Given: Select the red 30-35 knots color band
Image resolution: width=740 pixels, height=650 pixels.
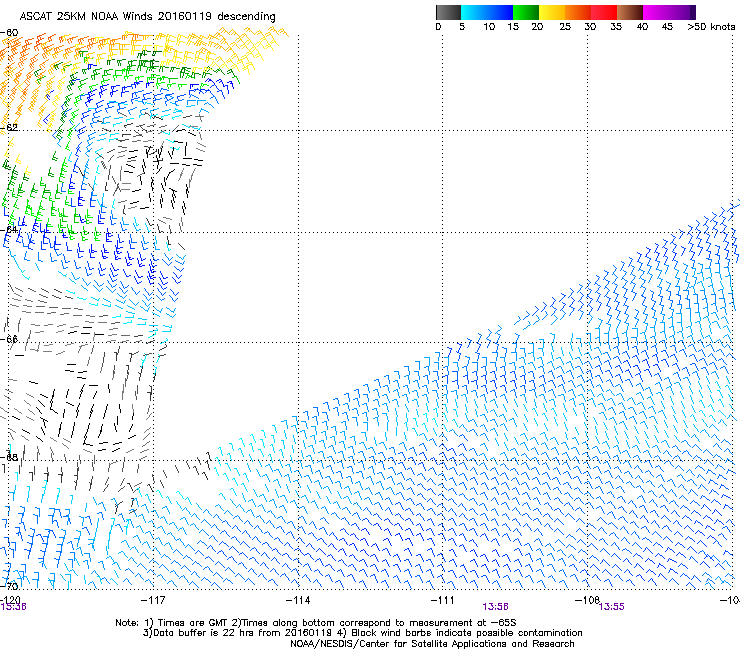Looking at the screenshot, I should pyautogui.click(x=604, y=12).
